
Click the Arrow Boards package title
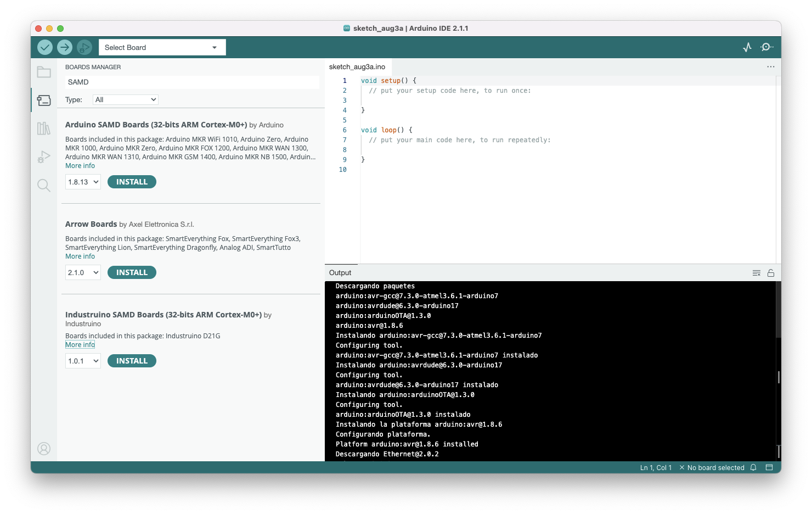point(91,224)
